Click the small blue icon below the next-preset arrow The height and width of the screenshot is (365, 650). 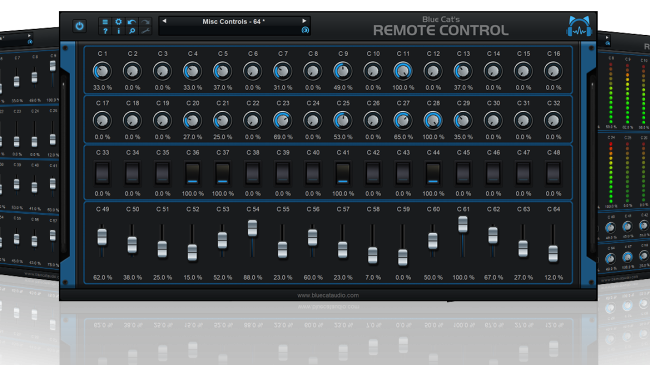click(305, 30)
